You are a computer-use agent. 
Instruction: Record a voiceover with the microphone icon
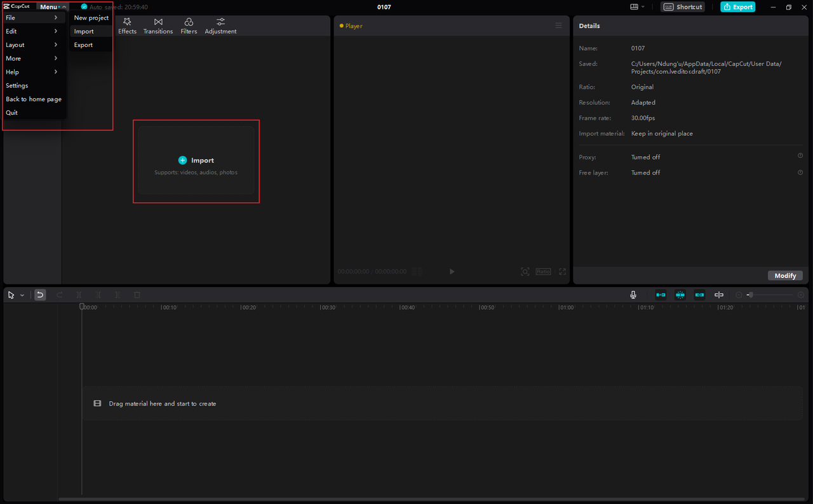coord(633,295)
